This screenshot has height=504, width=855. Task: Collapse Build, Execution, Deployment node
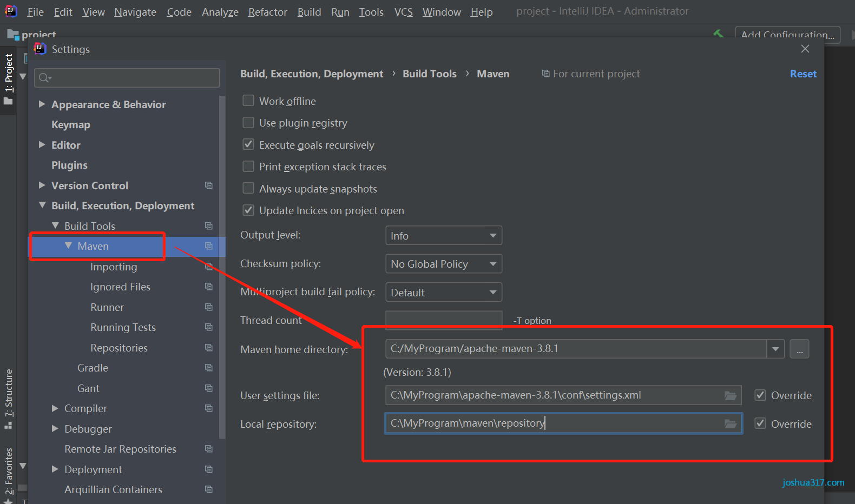pyautogui.click(x=42, y=205)
